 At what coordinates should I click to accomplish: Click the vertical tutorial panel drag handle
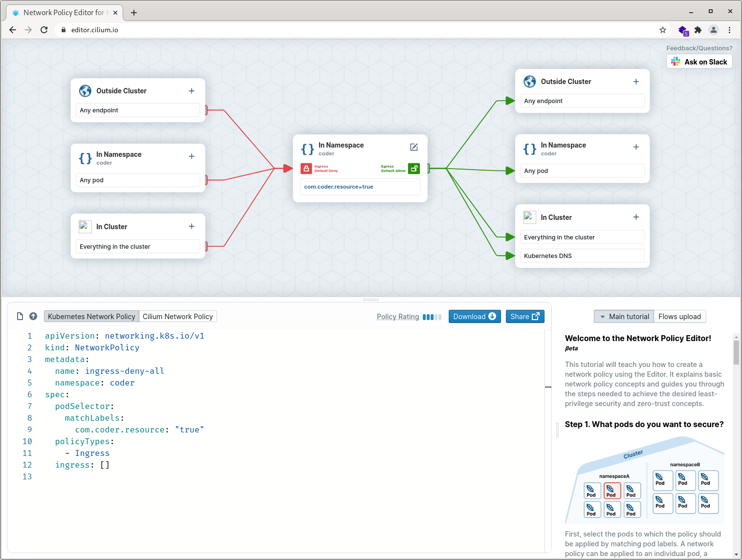coord(557,430)
